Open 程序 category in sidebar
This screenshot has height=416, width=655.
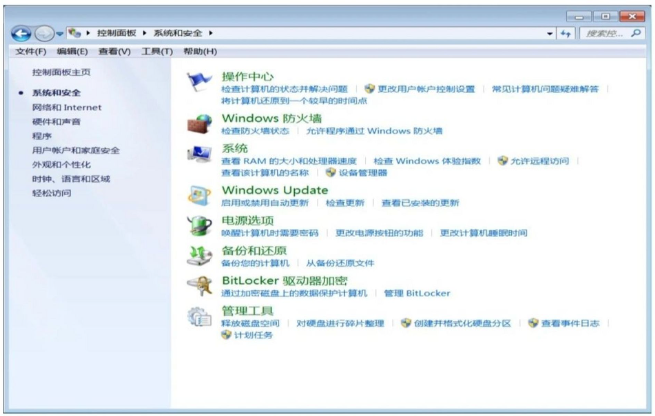click(x=42, y=136)
